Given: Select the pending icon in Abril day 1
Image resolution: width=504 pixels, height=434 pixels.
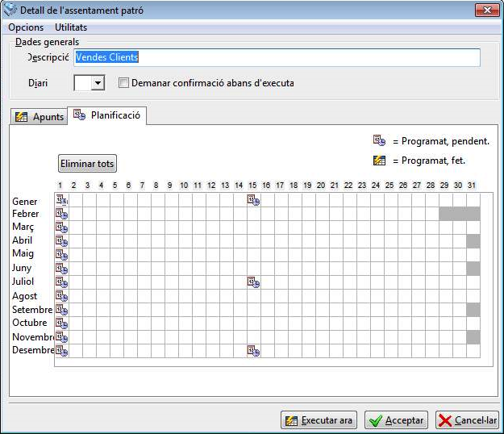Looking at the screenshot, I should point(62,241).
